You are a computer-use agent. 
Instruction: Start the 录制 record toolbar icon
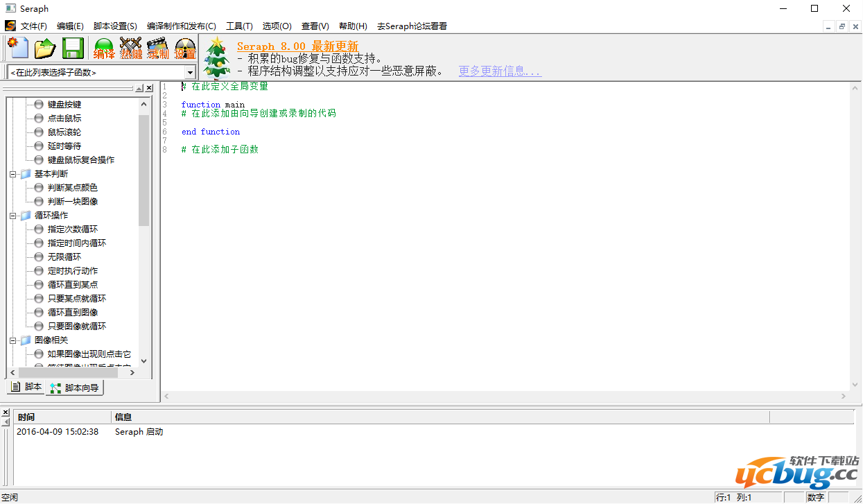pos(158,48)
